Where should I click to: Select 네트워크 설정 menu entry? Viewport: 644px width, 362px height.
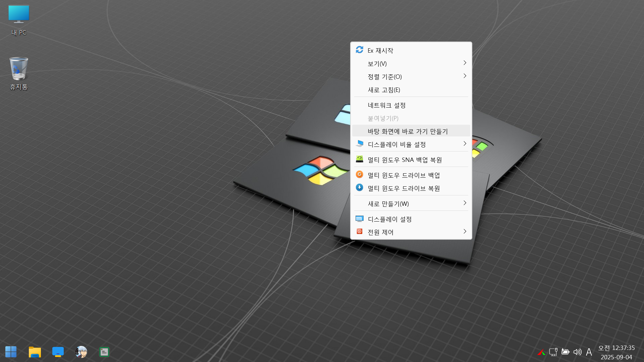[386, 105]
